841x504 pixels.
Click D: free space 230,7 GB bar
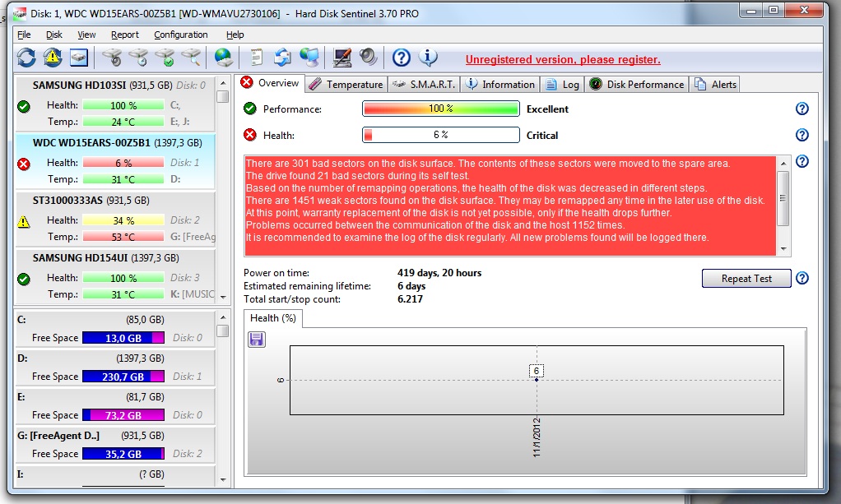pos(123,377)
